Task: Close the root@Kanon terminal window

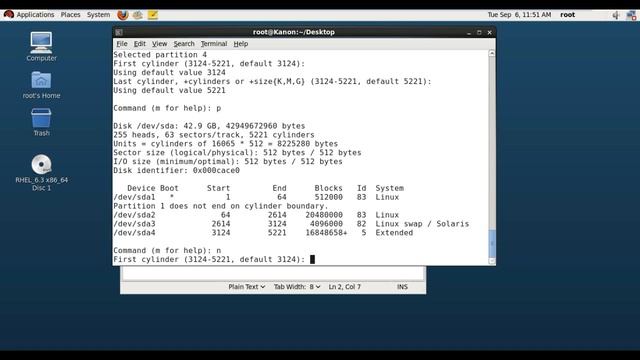Action: pos(489,32)
